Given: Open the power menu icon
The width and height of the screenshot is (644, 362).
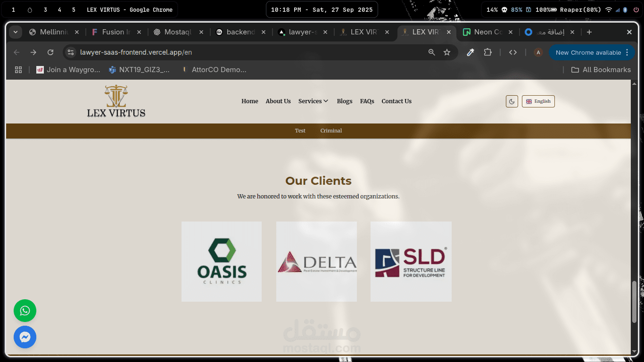Looking at the screenshot, I should 636,9.
